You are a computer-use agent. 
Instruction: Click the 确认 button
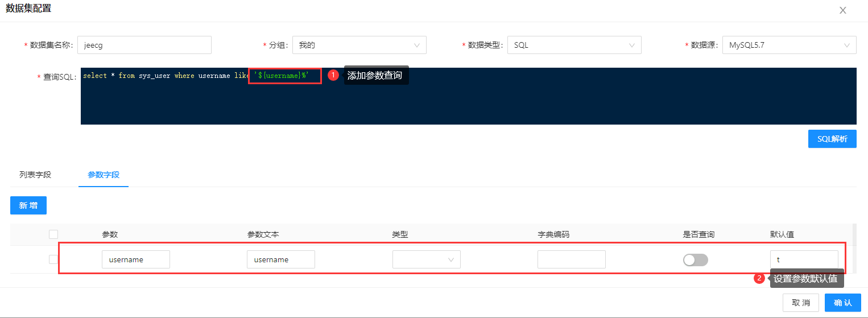click(x=843, y=303)
